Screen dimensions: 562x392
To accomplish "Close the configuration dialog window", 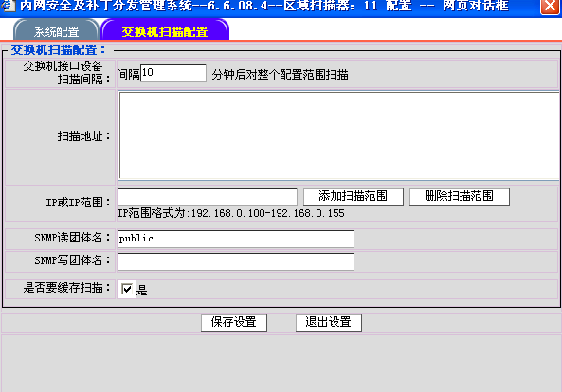I will coord(551,6).
